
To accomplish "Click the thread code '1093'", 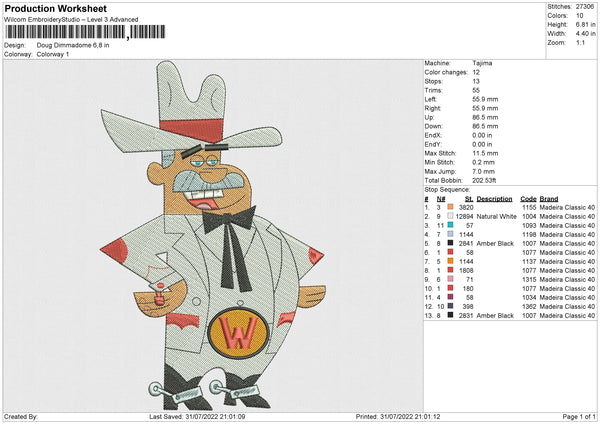I will coord(529,225).
